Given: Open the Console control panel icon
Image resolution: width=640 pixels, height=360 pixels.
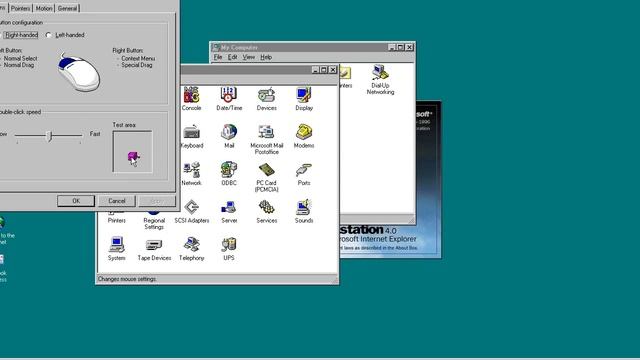Looking at the screenshot, I should tap(191, 99).
